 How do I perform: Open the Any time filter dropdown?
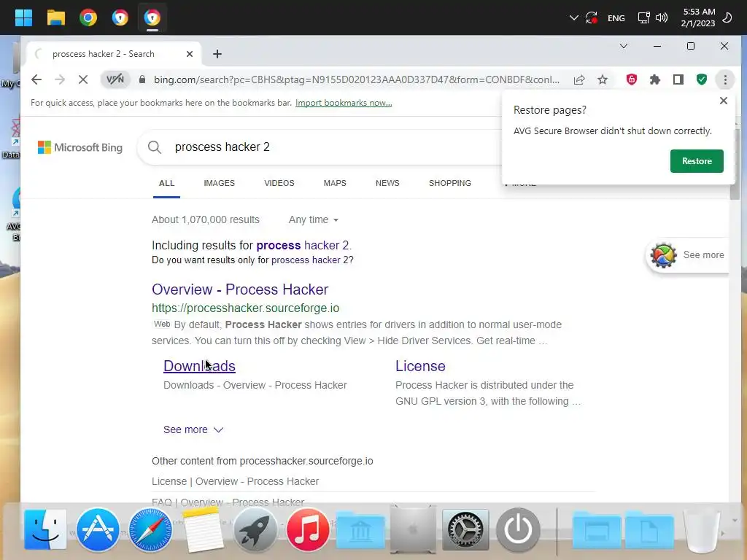[314, 220]
